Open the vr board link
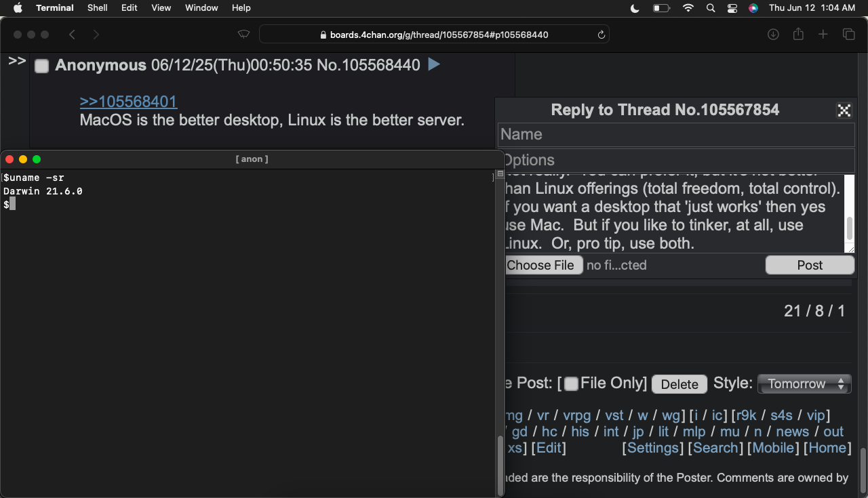 coord(543,415)
